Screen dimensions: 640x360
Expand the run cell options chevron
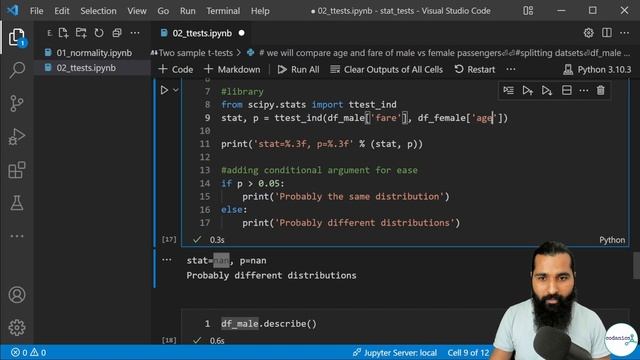click(x=176, y=90)
